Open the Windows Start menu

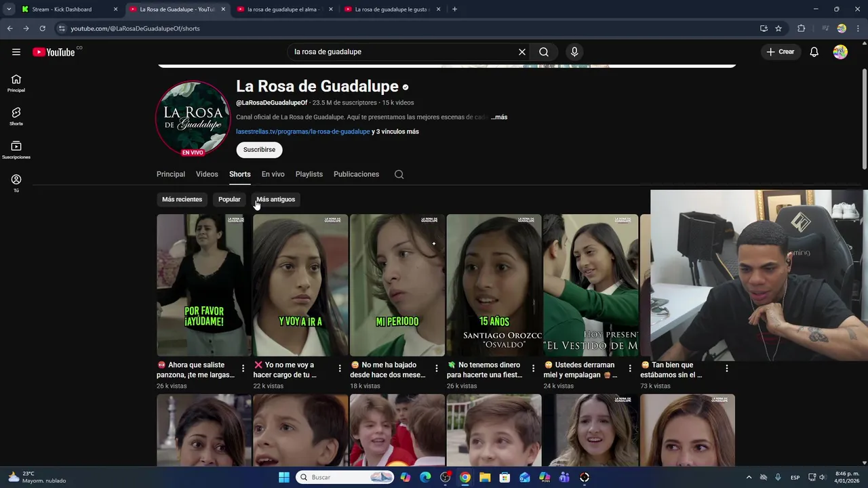pos(284,477)
